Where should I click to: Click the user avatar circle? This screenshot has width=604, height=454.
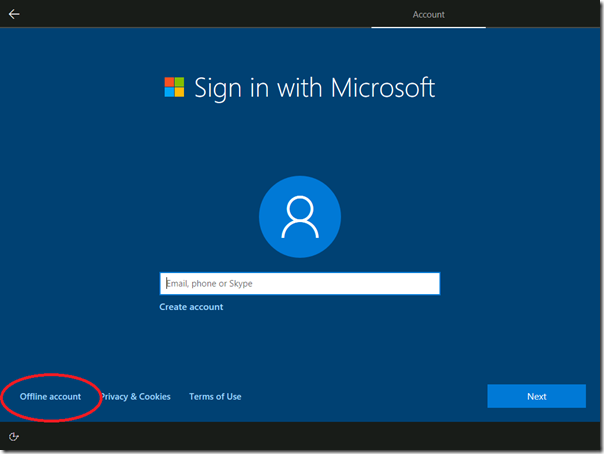tap(300, 217)
